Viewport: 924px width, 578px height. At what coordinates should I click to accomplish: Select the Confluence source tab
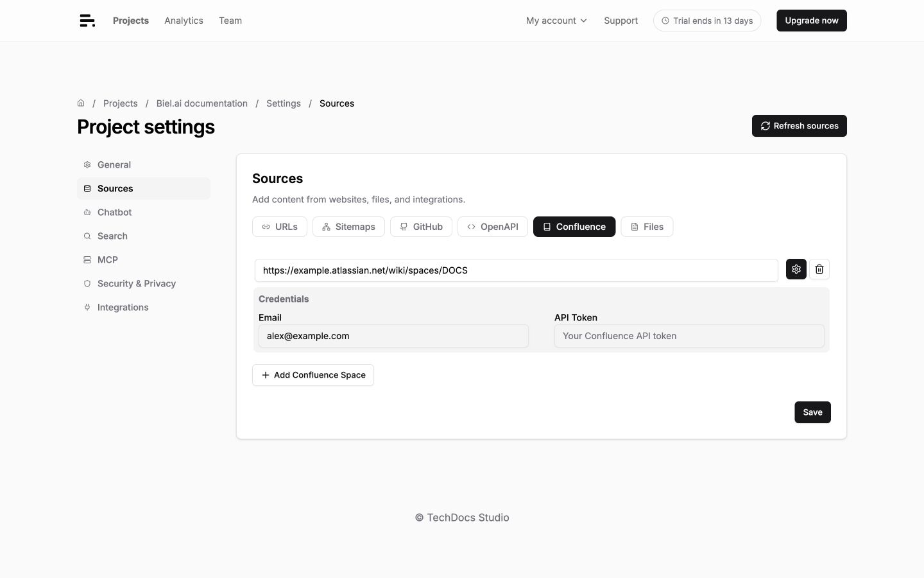(574, 227)
